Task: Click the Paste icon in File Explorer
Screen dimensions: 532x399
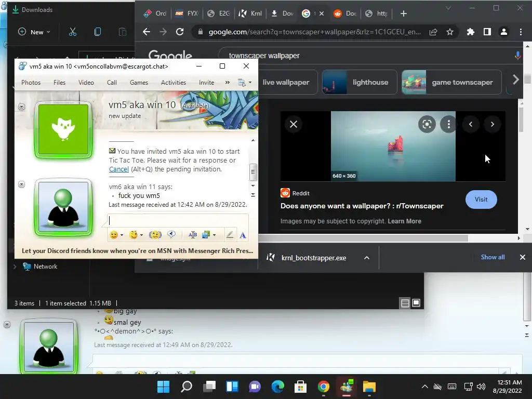Action: click(x=122, y=32)
